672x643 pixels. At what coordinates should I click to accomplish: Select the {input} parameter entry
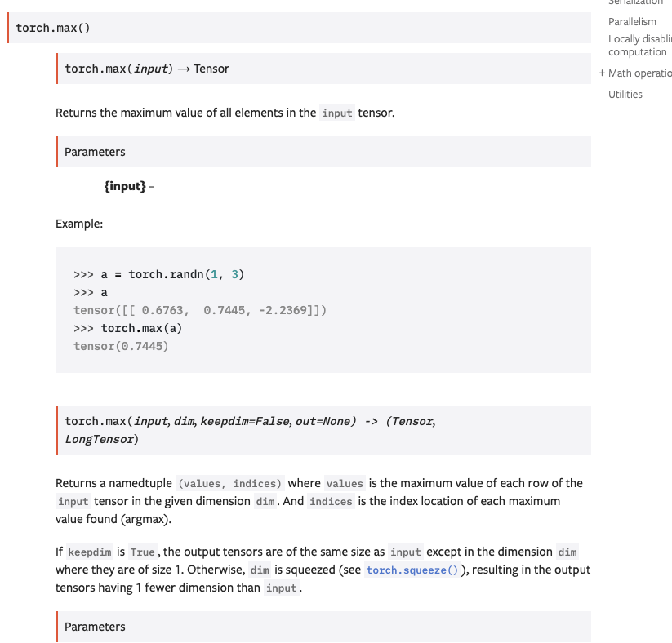pos(122,186)
